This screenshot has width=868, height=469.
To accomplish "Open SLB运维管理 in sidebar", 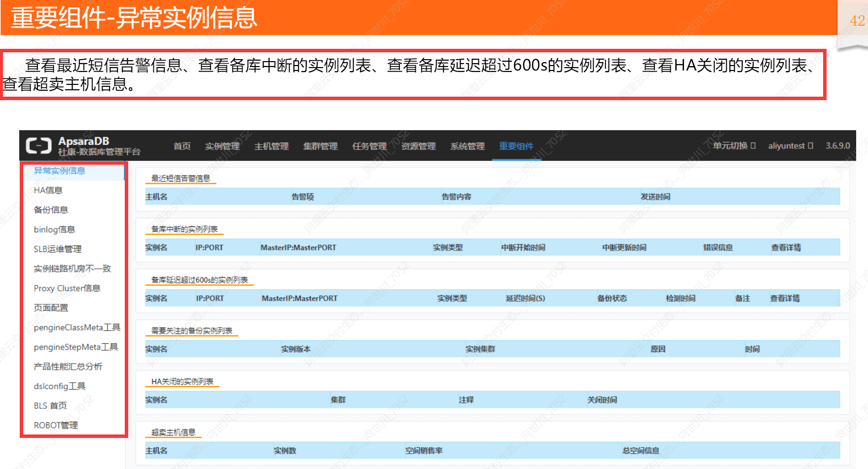I will coord(58,249).
